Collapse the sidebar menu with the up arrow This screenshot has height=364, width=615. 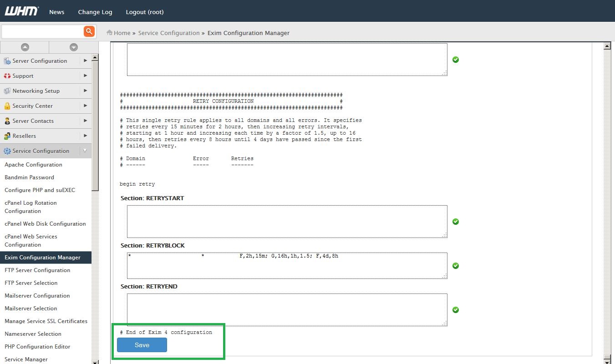25,47
